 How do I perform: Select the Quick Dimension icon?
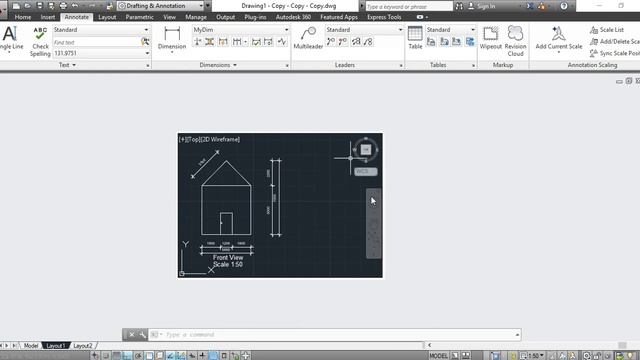[223, 42]
